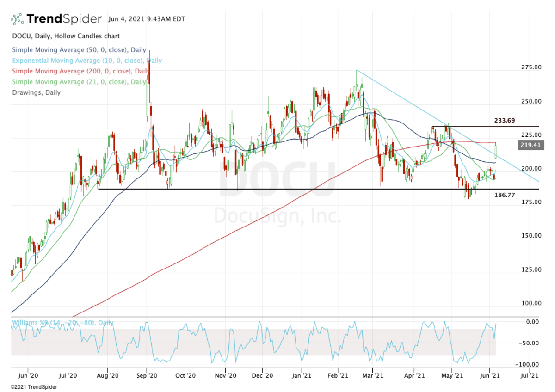Click the Apr '21 date axis label
The height and width of the screenshot is (392, 555).
coord(414,377)
